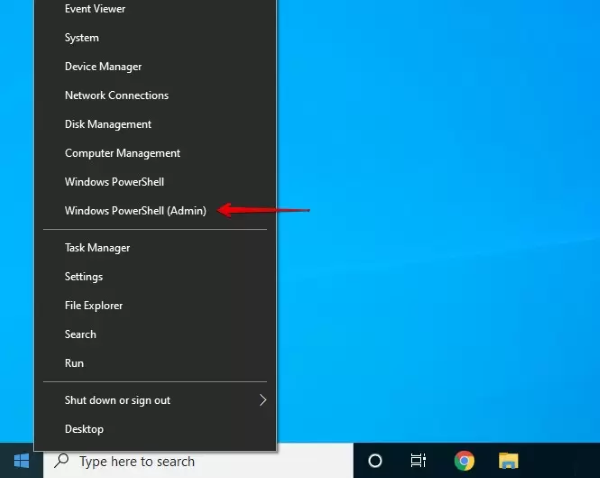
Task: Choose Network Connections
Action: point(155,95)
